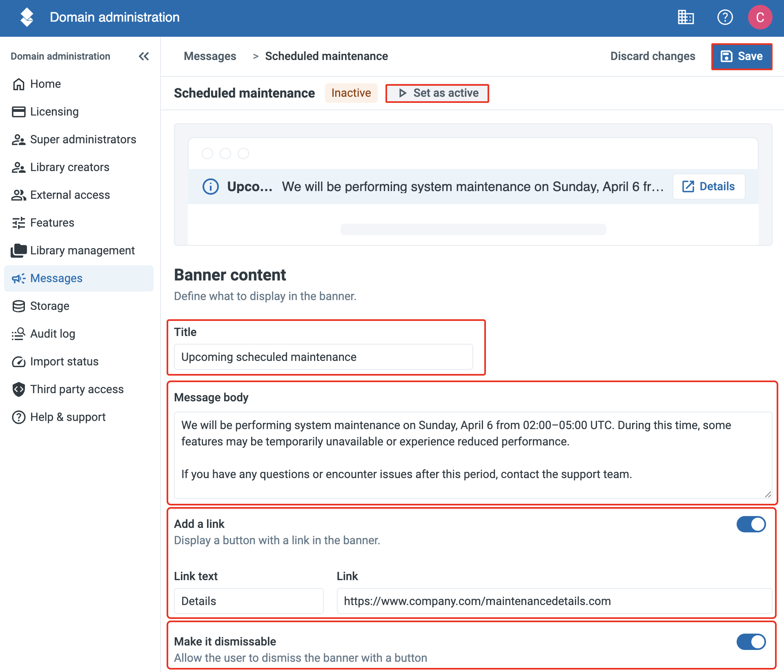784x672 pixels.
Task: Click Discard changes
Action: pyautogui.click(x=653, y=56)
